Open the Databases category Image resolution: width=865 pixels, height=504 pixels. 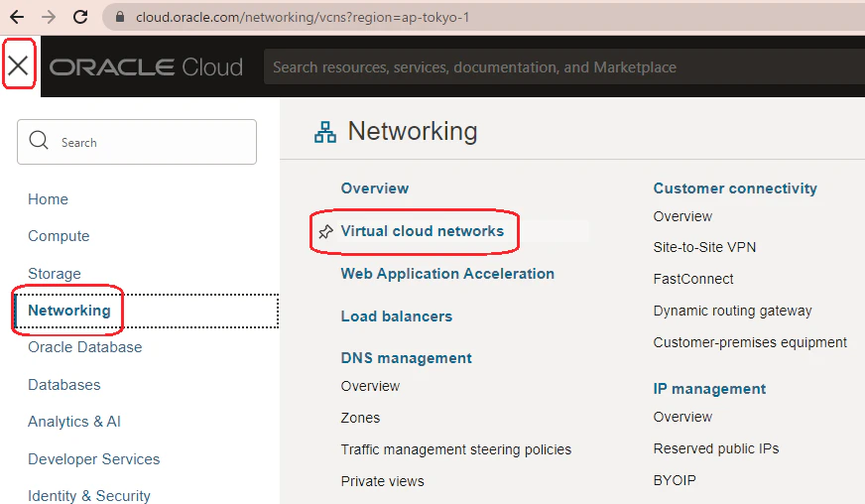pyautogui.click(x=64, y=385)
